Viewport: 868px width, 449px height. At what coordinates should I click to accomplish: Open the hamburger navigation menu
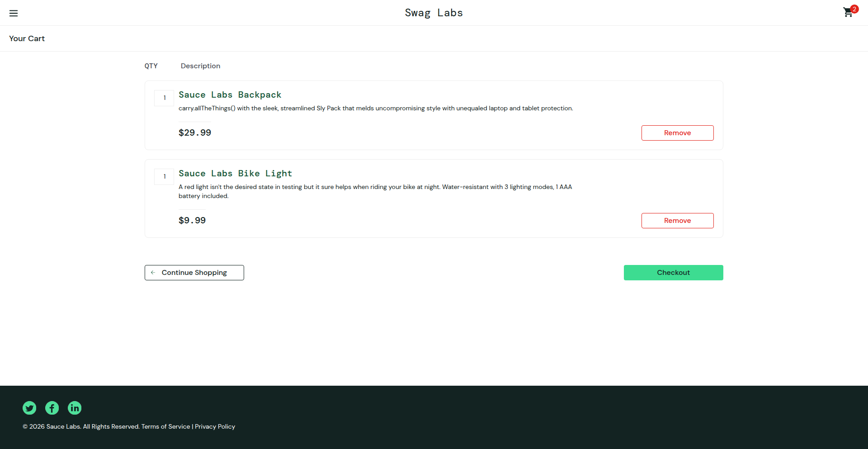pos(14,13)
